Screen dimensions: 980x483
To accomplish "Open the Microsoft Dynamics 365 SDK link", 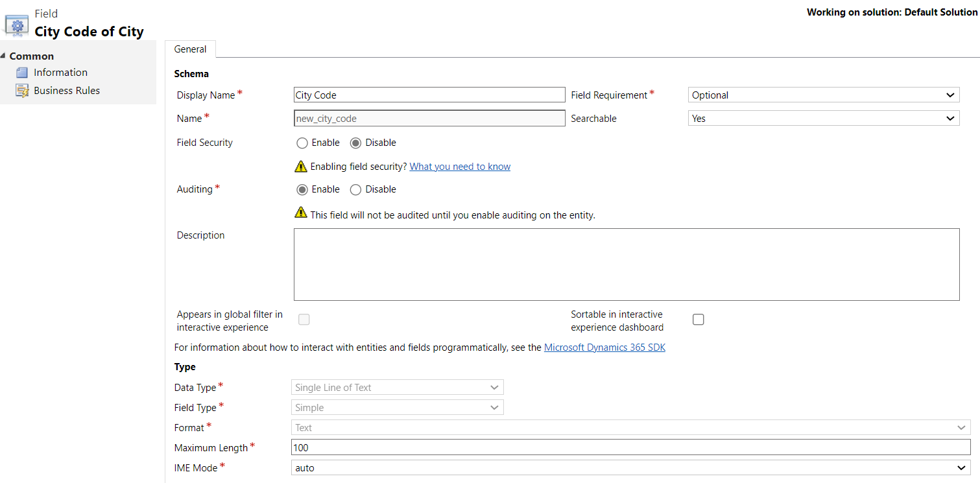I will 604,348.
